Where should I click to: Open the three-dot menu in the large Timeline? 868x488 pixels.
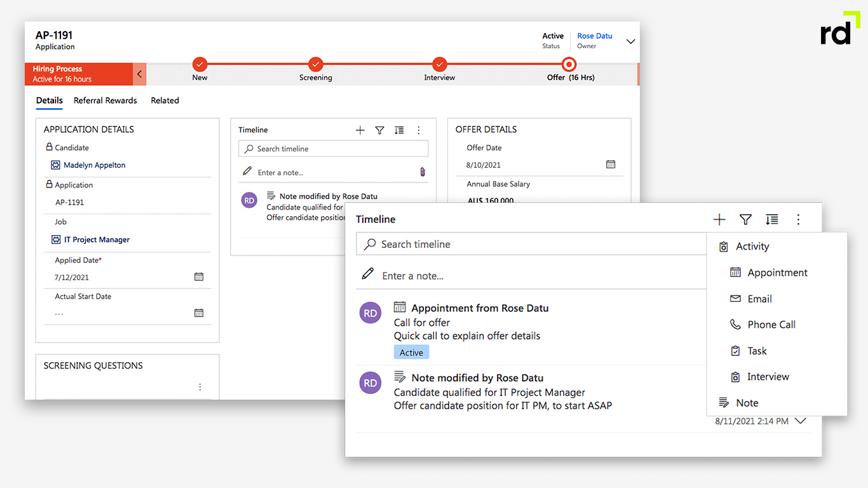tap(798, 220)
